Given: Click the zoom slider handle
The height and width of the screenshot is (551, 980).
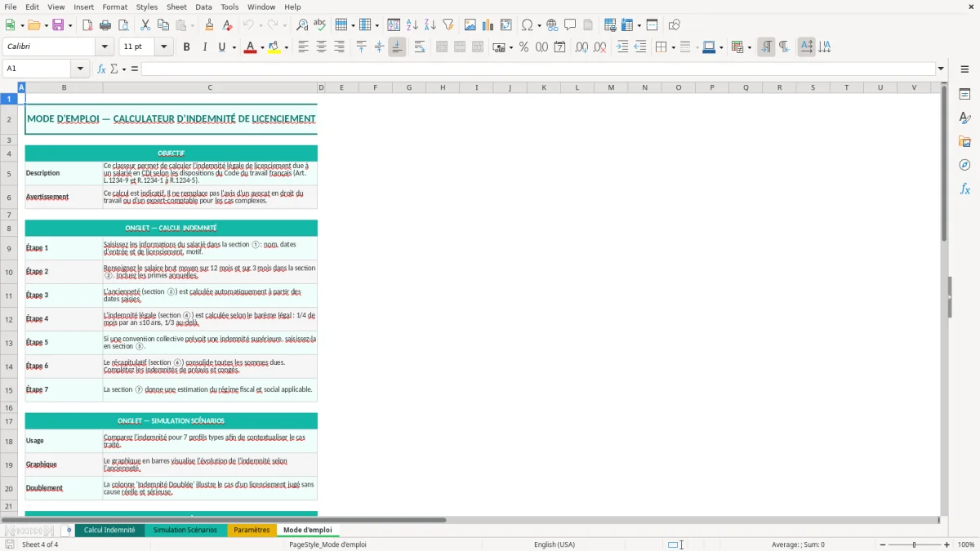Looking at the screenshot, I should [x=914, y=544].
